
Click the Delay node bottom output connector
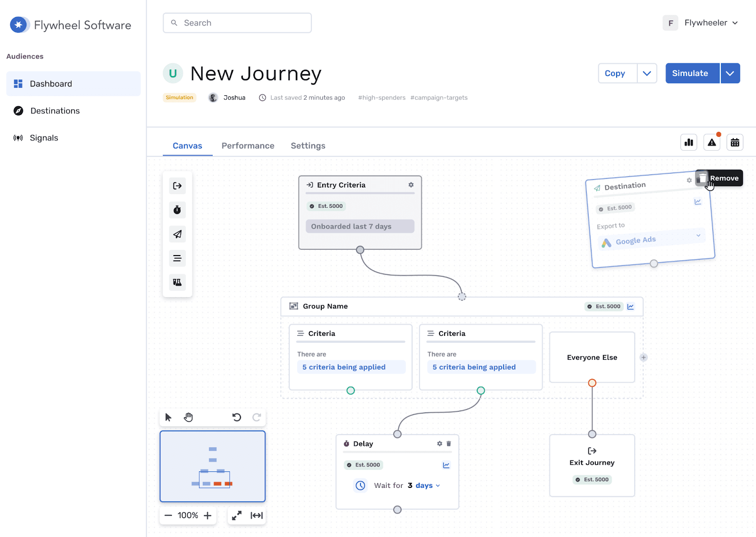tap(397, 510)
